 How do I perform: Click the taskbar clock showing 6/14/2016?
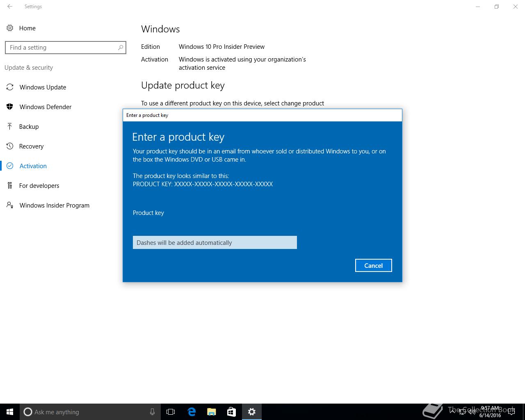tap(490, 412)
